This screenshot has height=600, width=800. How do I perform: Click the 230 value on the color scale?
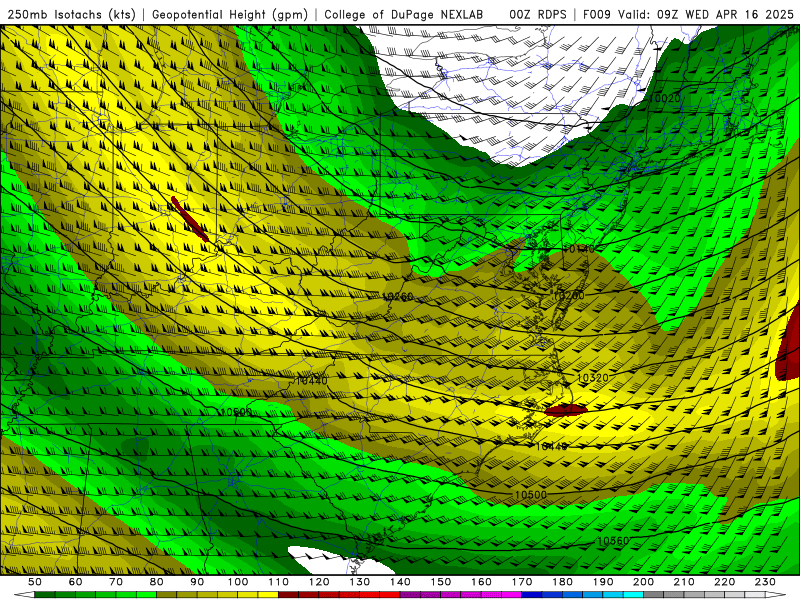tap(765, 582)
